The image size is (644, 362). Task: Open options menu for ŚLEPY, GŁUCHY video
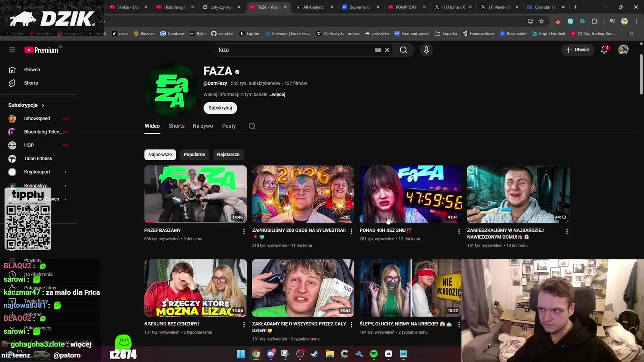click(459, 325)
